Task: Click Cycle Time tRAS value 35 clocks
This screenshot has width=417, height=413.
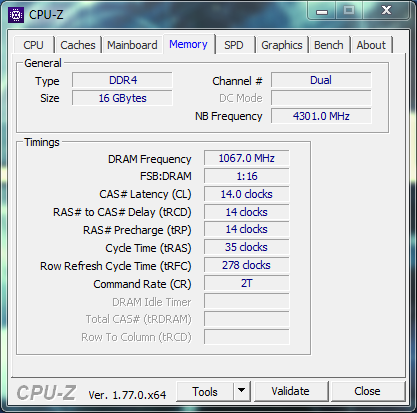Action: pyautogui.click(x=247, y=247)
